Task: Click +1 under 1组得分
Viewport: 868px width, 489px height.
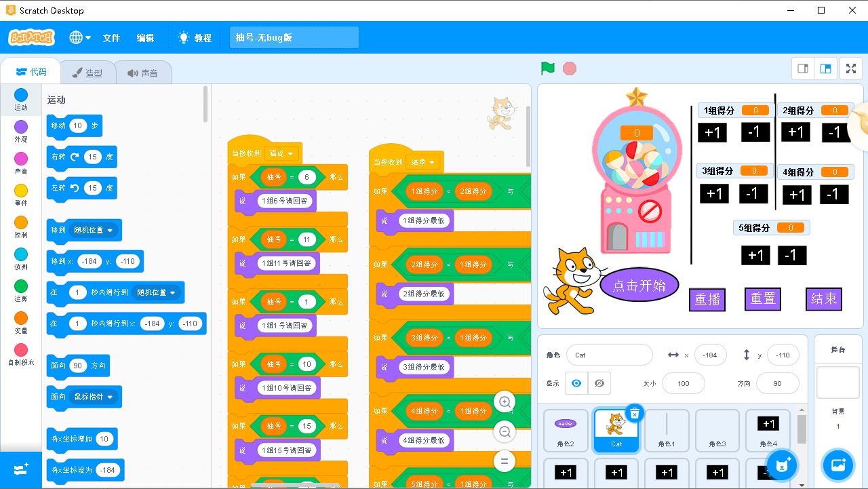Action: click(x=713, y=132)
